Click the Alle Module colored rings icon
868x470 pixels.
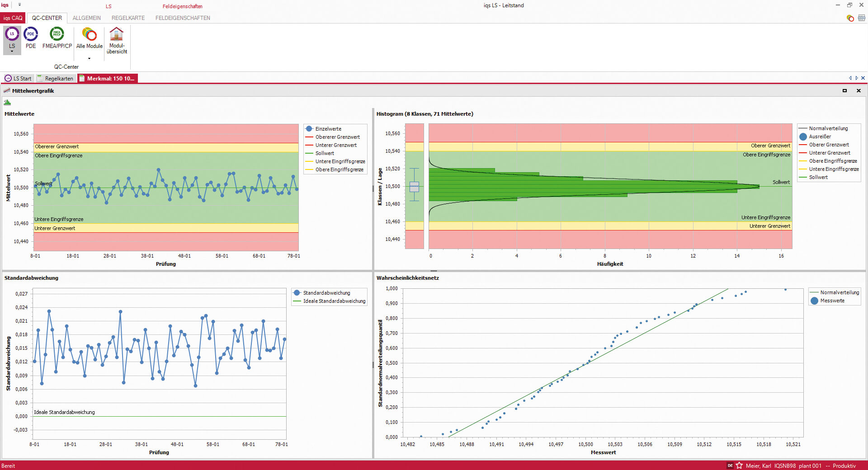click(89, 34)
